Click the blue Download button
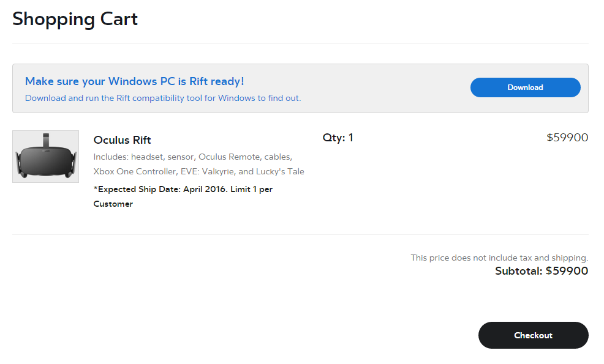 [x=525, y=87]
